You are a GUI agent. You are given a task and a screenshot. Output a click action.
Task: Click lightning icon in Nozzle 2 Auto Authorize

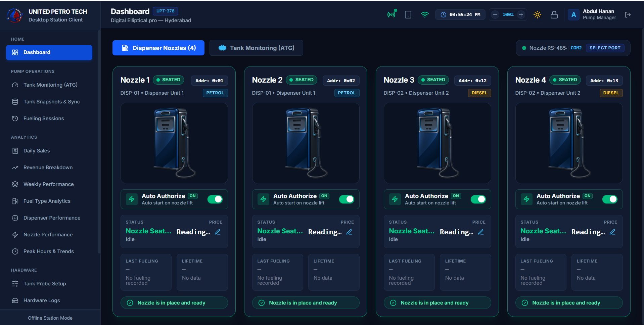click(263, 199)
